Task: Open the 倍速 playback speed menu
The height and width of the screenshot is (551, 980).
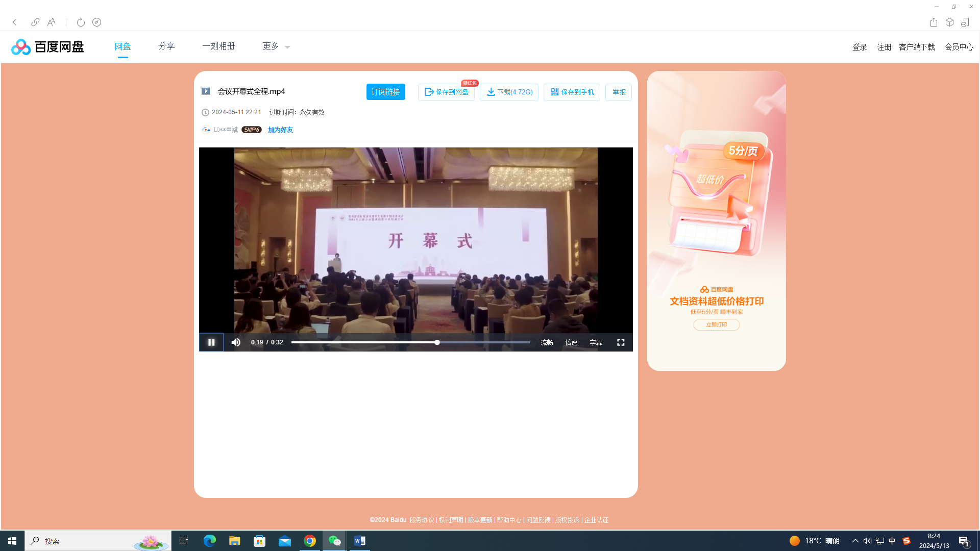Action: point(571,342)
